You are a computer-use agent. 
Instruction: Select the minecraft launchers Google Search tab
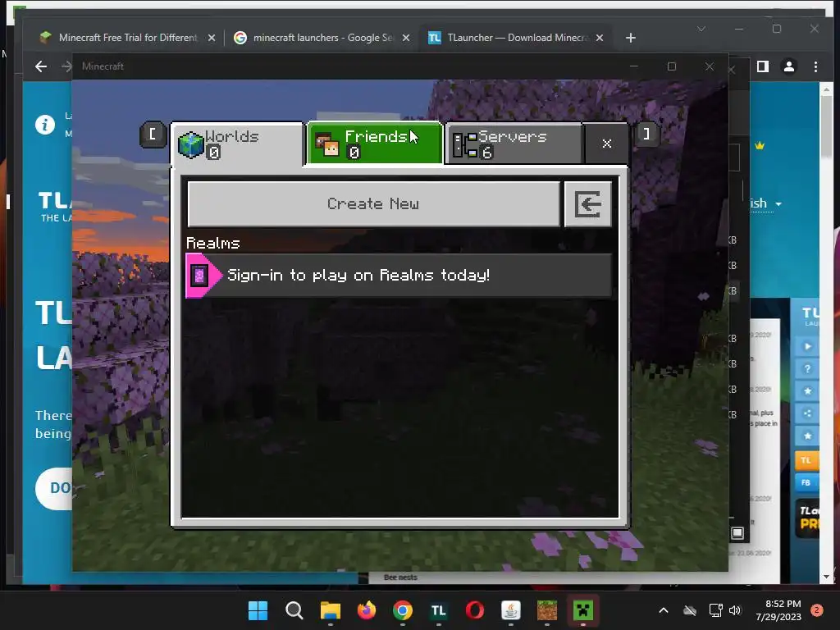(x=323, y=38)
